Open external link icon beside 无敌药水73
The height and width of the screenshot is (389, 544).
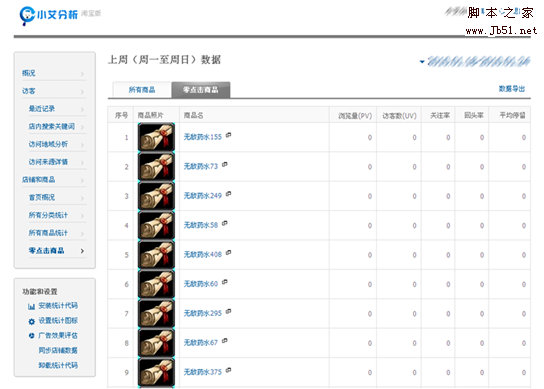[x=225, y=164]
